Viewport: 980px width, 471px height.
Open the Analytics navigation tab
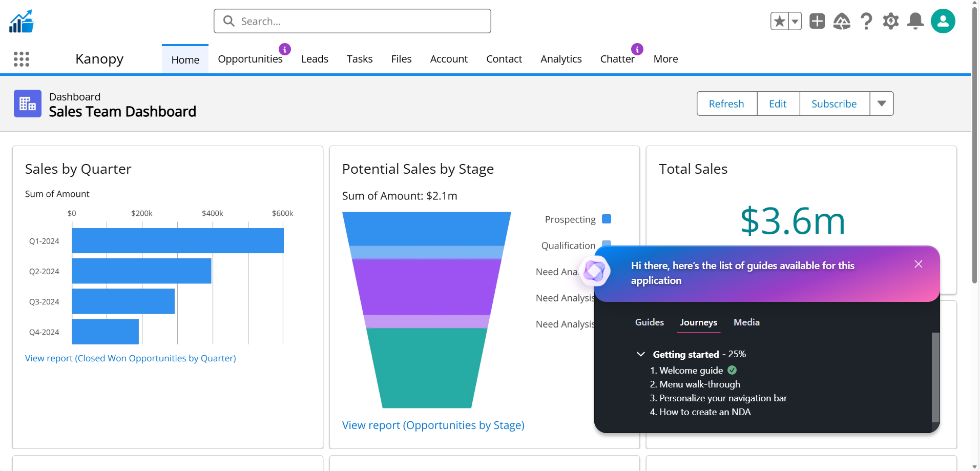coord(561,59)
